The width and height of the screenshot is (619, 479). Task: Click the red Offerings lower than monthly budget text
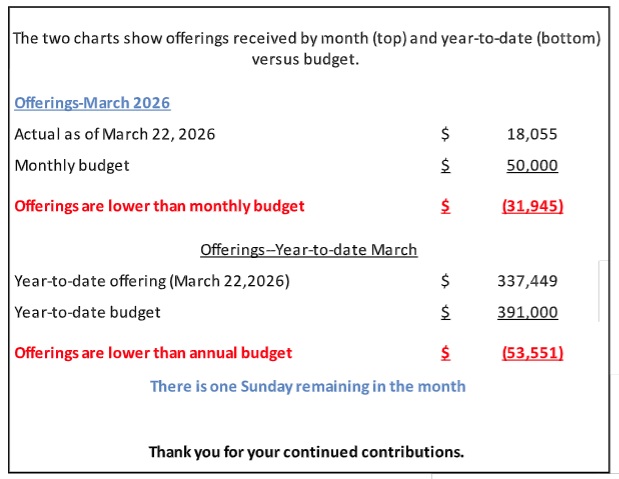[159, 206]
